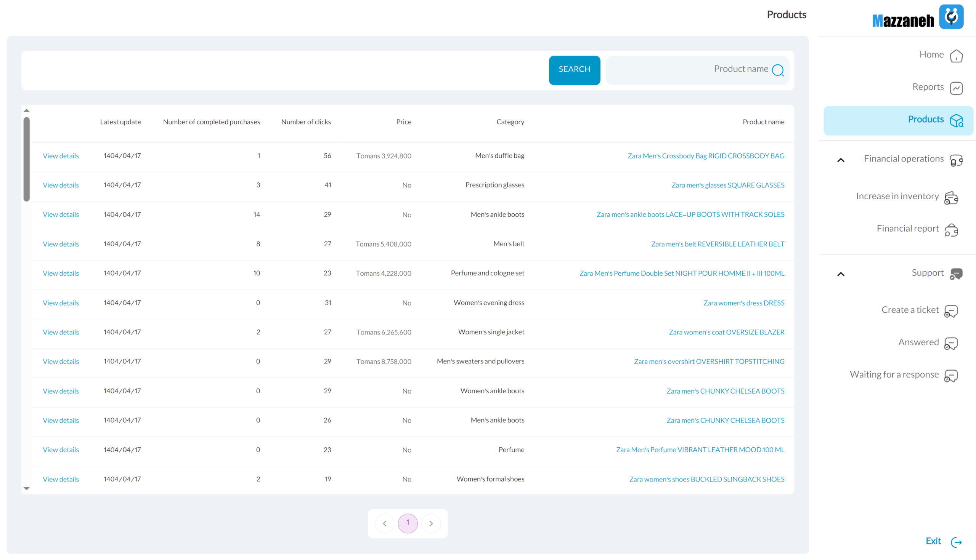This screenshot has width=976, height=560.
Task: Click the Mazzaneh logo icon
Action: click(x=951, y=16)
